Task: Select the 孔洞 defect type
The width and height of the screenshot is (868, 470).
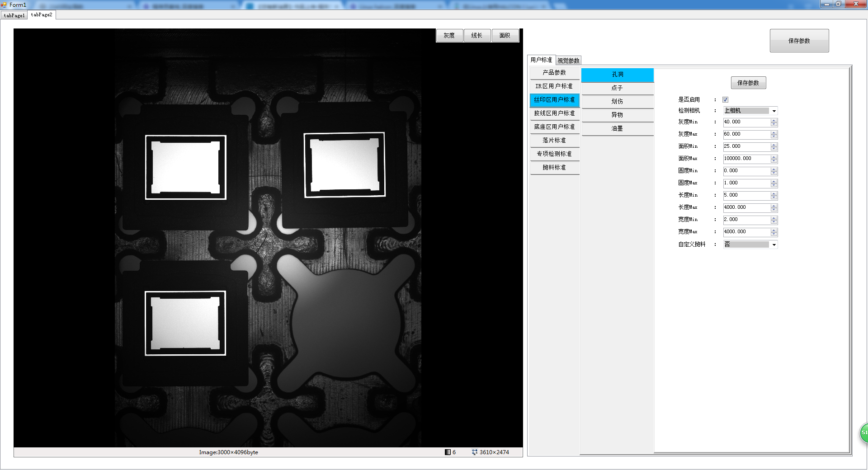Action: (618, 75)
